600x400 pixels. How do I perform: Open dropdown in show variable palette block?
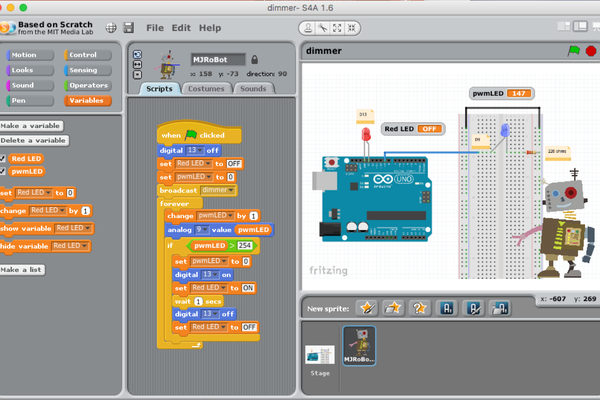point(73,228)
